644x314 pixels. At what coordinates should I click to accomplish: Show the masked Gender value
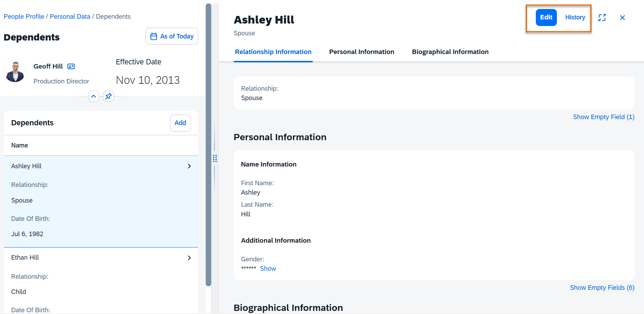pos(268,269)
